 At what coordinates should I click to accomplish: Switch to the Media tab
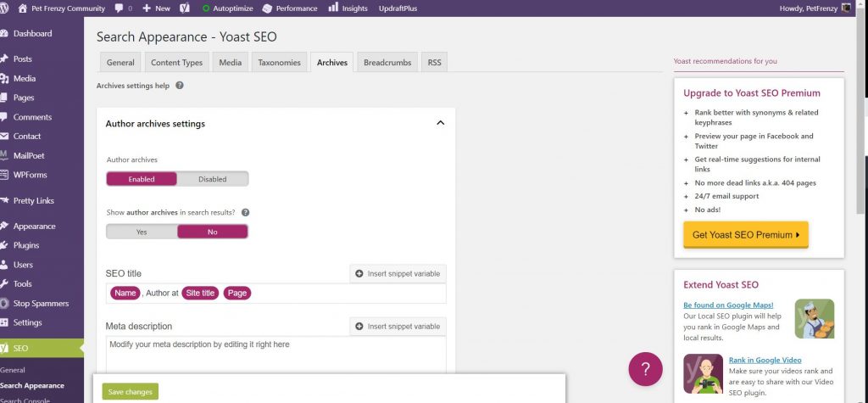(231, 62)
